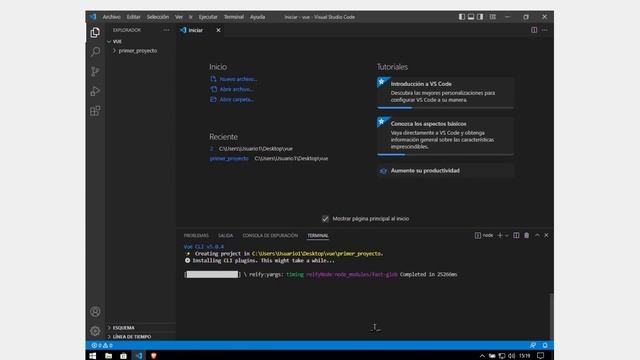Screen dimensions: 640x360
Task: Open the Manage gear icon
Action: 95,331
